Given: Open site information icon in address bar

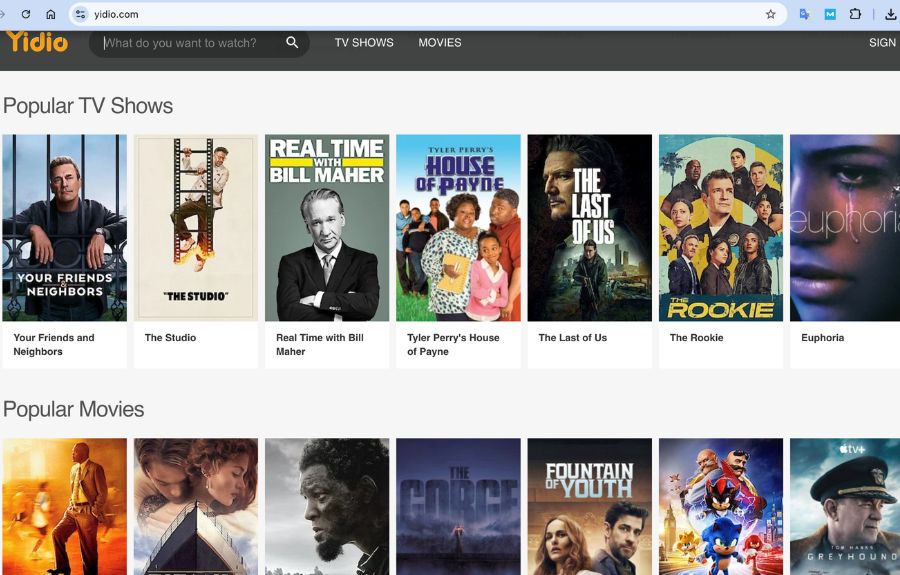Looking at the screenshot, I should [x=81, y=14].
